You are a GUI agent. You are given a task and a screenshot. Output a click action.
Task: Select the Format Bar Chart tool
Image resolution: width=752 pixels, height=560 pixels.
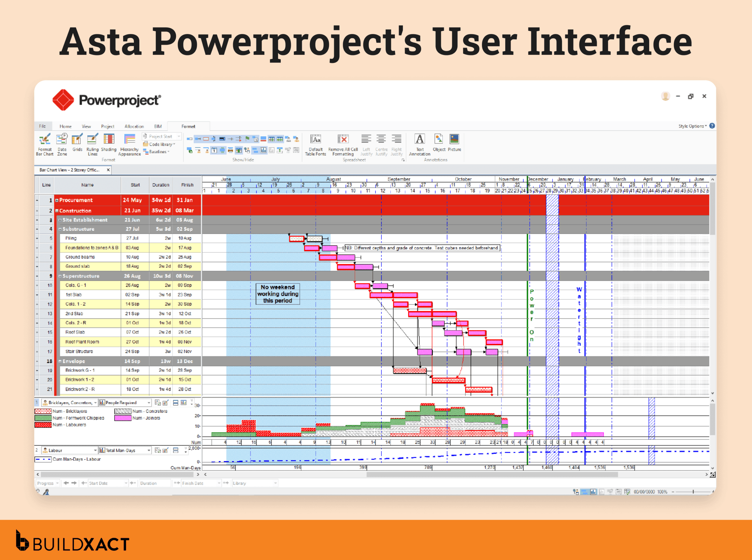45,144
